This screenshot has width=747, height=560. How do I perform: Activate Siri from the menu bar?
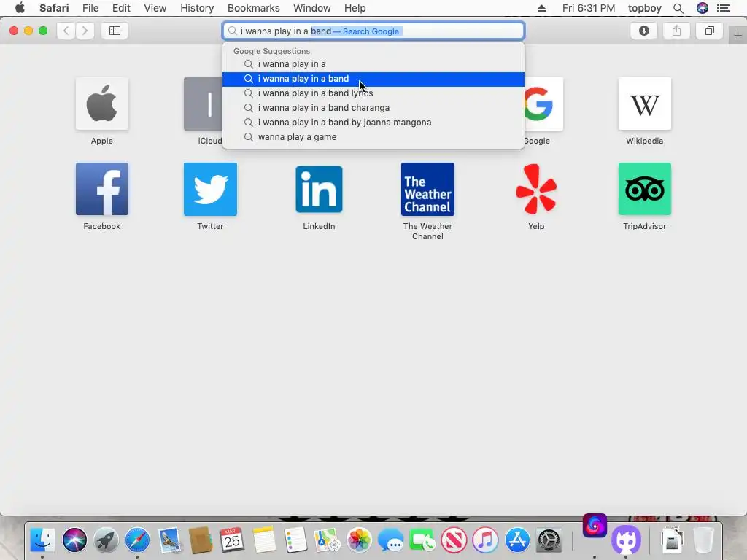(703, 8)
